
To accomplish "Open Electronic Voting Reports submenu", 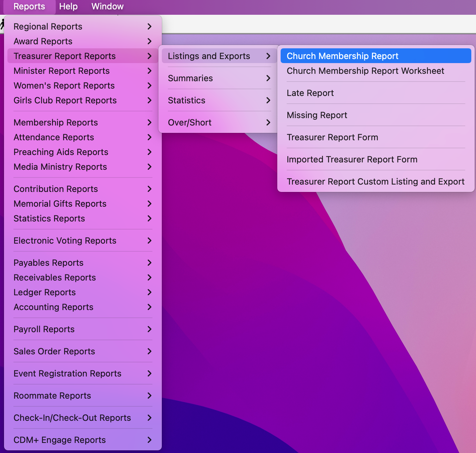I will pos(65,241).
